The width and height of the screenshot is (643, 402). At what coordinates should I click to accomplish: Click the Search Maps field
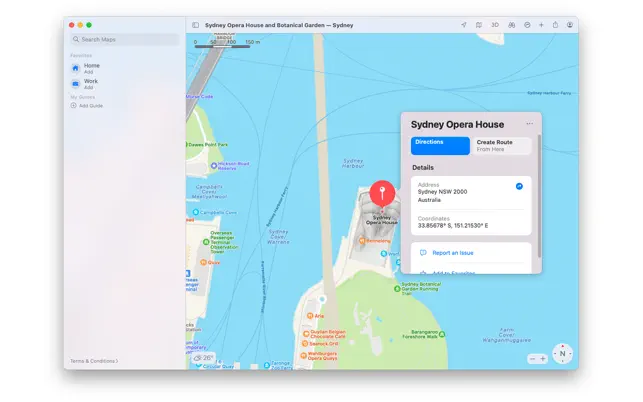pyautogui.click(x=125, y=39)
